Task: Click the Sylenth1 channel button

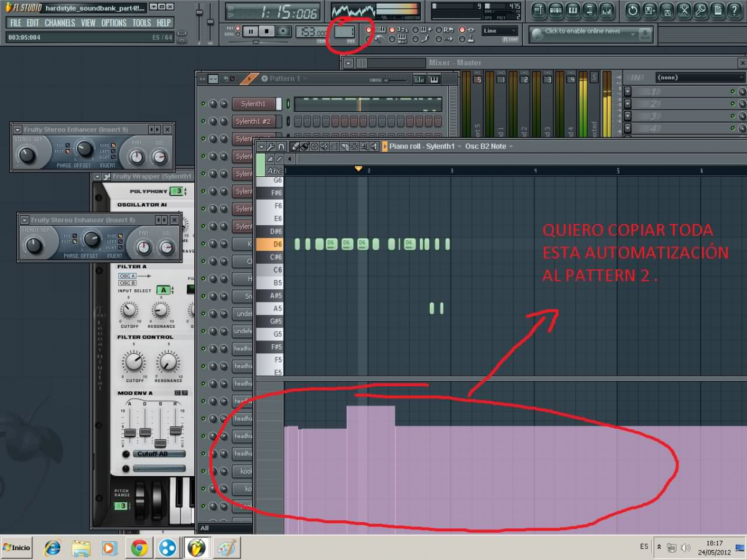Action: 253,104
